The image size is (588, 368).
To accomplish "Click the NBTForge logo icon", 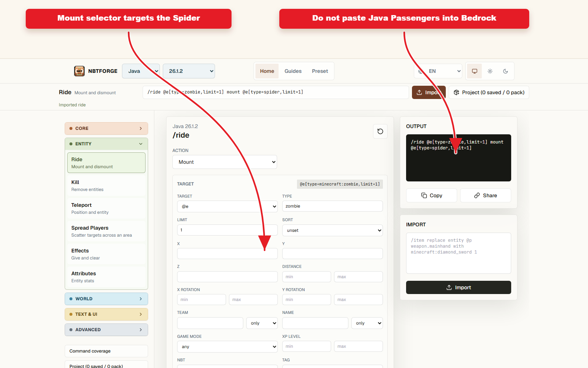I will coord(79,71).
